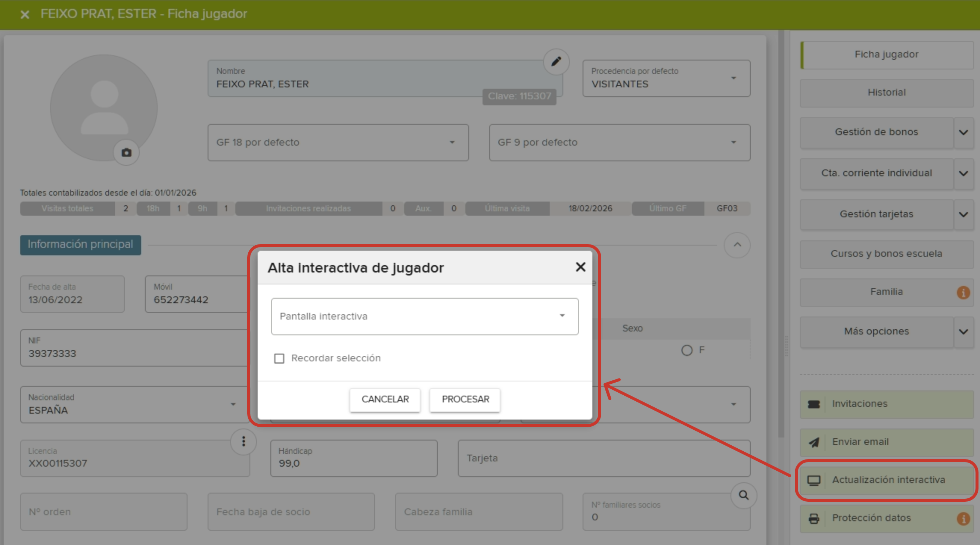Open the GF 18 por defecto dropdown
The image size is (980, 545).
(338, 143)
